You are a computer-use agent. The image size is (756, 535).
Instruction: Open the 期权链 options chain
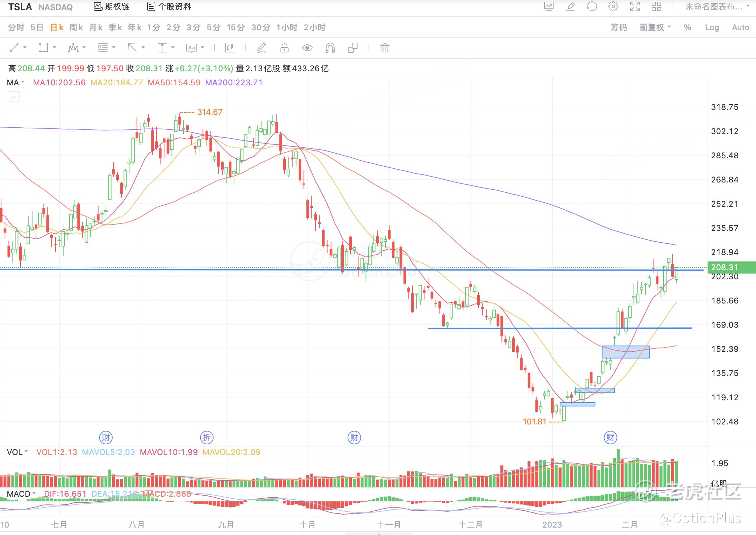point(112,7)
